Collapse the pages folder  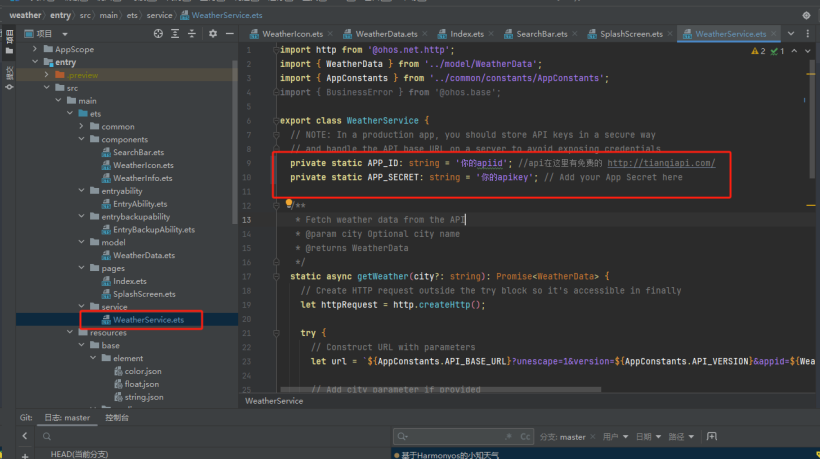point(81,268)
